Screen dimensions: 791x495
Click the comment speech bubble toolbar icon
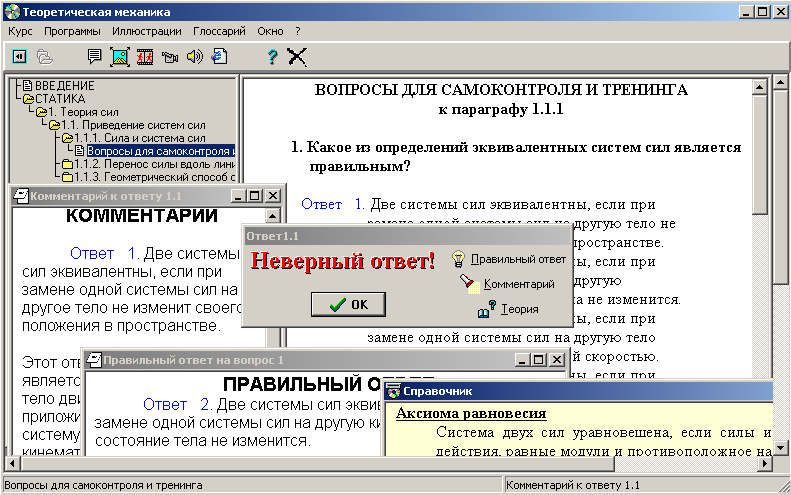coord(95,57)
